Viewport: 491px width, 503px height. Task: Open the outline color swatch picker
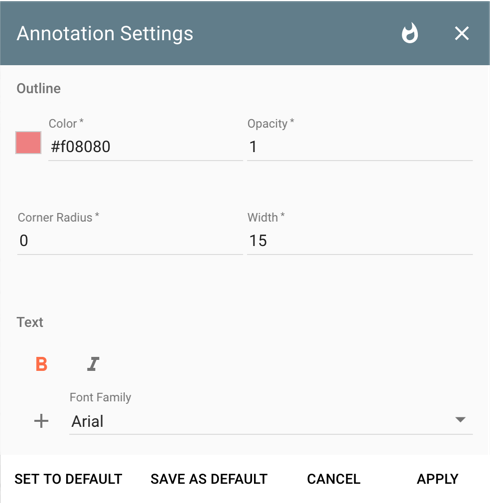28,143
